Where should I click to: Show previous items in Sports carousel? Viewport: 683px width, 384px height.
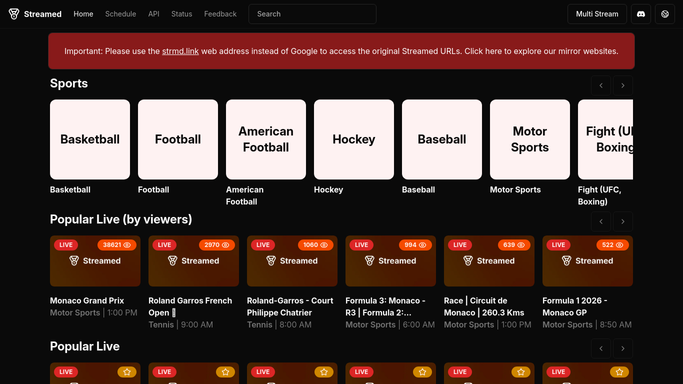[x=601, y=86]
